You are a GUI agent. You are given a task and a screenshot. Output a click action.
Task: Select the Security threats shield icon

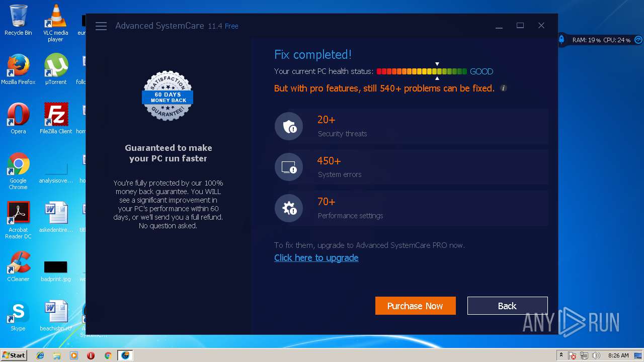(x=289, y=126)
